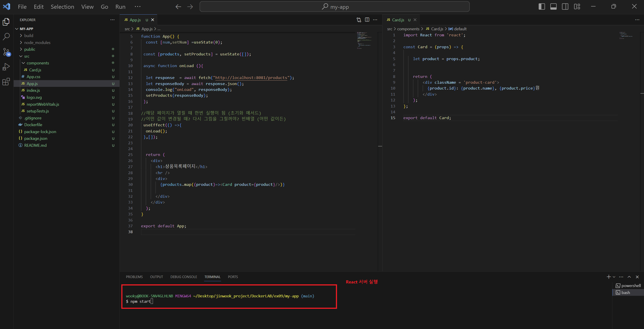
Task: Open the Selection menu
Action: [x=62, y=7]
